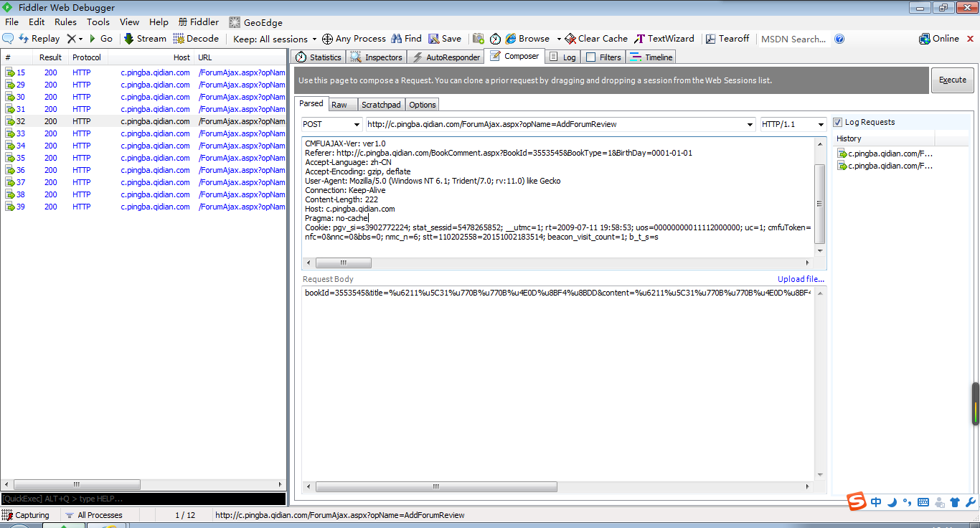Toggle Chinese input mode 中 icon

tap(876, 502)
